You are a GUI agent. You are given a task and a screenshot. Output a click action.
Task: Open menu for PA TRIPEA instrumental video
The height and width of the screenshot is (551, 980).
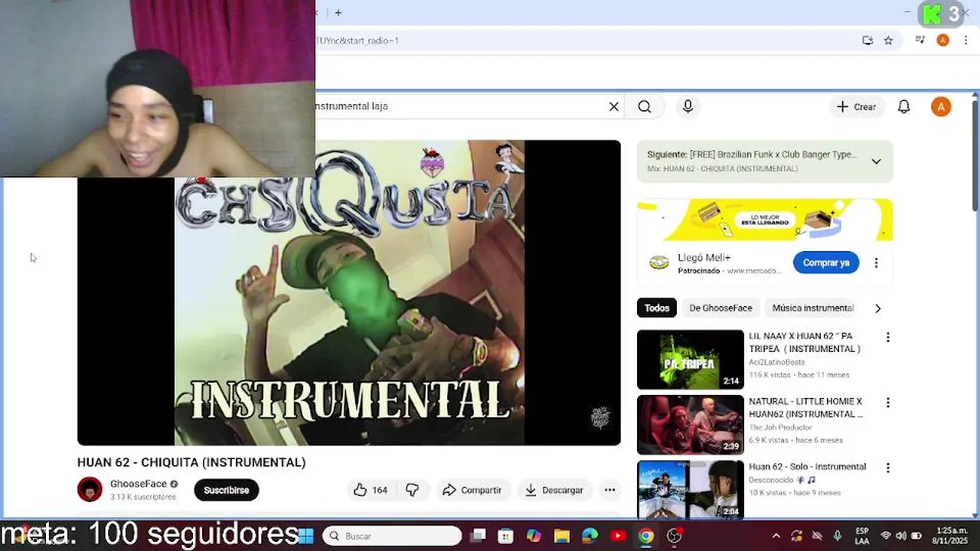(x=888, y=337)
